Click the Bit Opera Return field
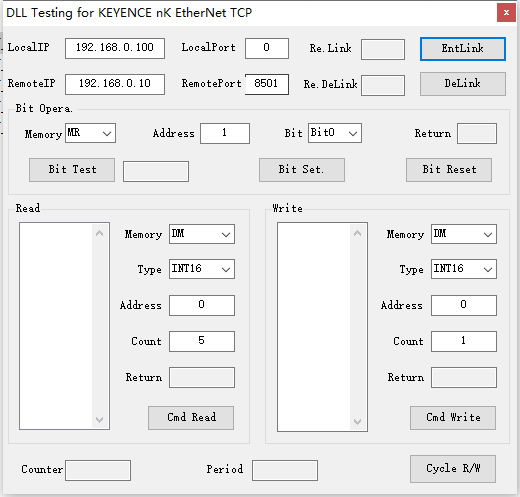This screenshot has height=497, width=520. click(477, 133)
